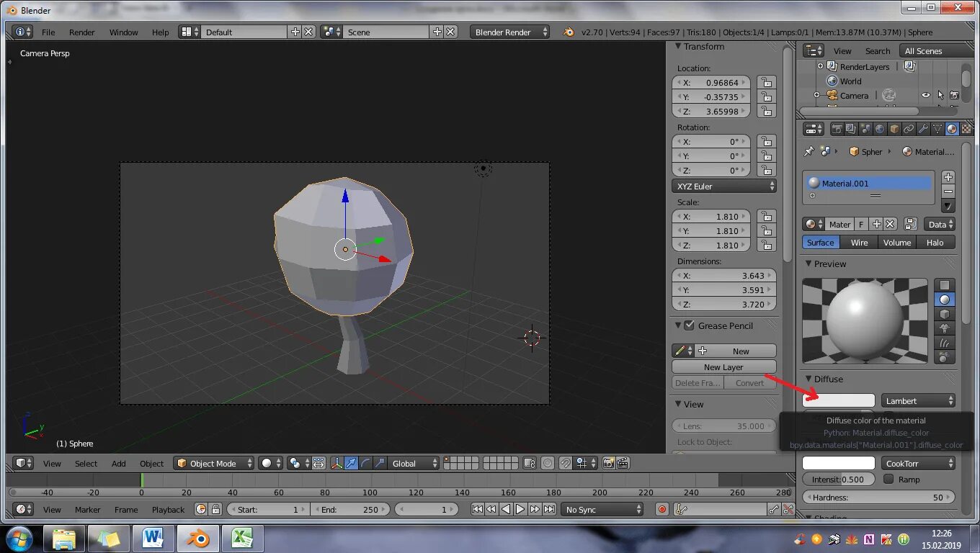Click the fake user F button
This screenshot has height=553, width=980.
click(861, 225)
